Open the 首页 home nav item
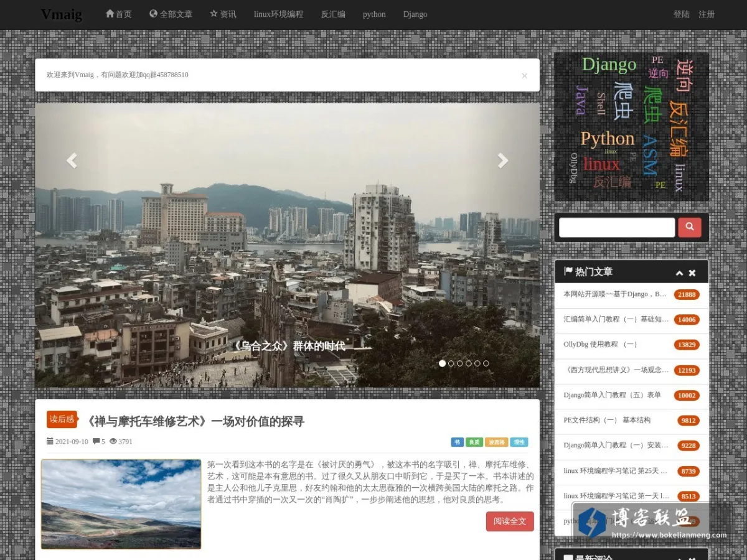747x560 pixels. [x=119, y=14]
